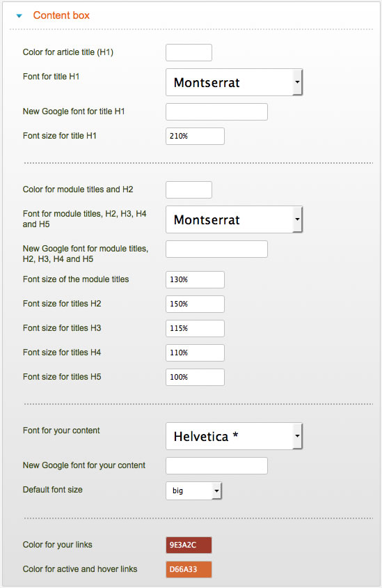Click the Montserrat H1 font dropdown arrow
This screenshot has width=382, height=588.
coord(297,82)
